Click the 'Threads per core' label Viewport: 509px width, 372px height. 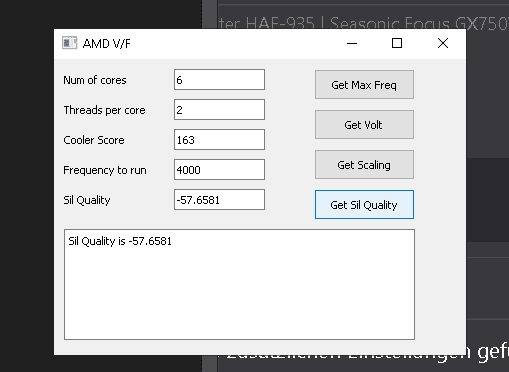click(x=104, y=110)
